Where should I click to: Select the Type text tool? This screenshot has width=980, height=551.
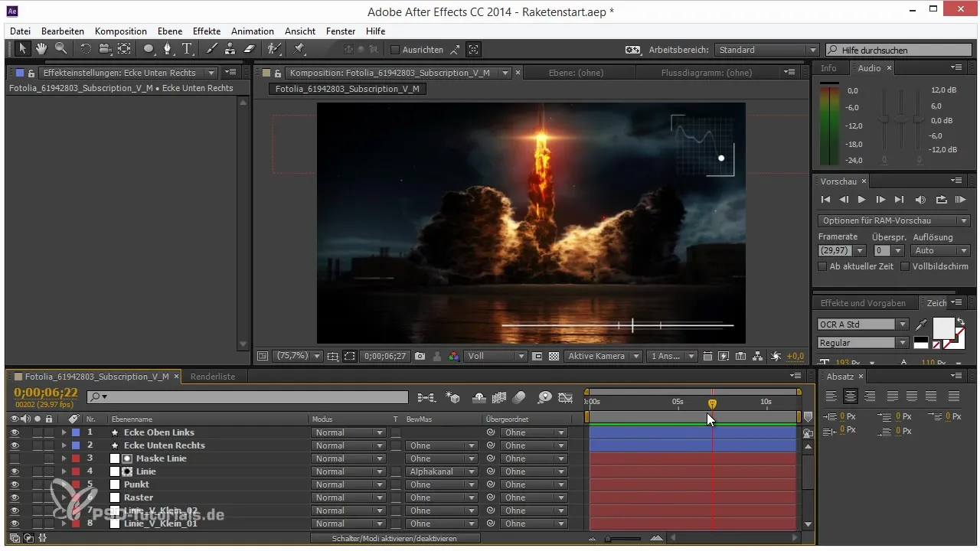[x=187, y=49]
